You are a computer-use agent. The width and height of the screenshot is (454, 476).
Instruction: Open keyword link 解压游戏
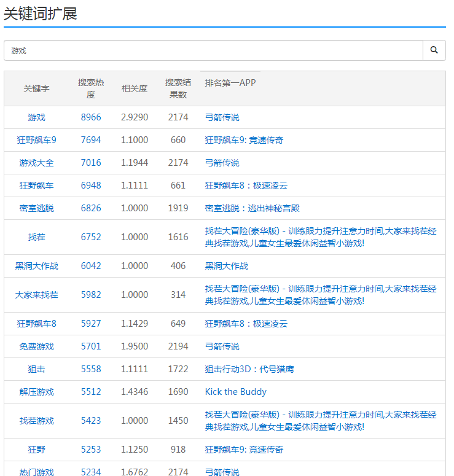[x=36, y=392]
